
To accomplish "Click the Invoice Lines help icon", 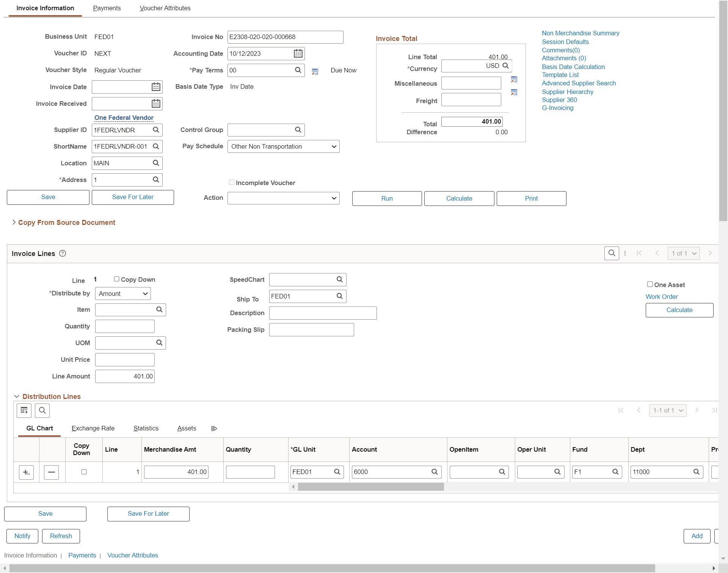I will pos(63,253).
